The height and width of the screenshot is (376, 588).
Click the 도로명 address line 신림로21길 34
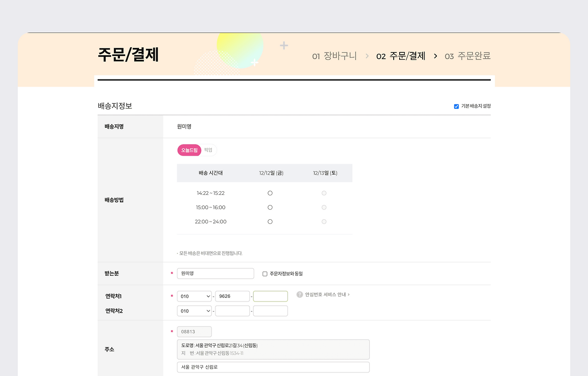220,346
